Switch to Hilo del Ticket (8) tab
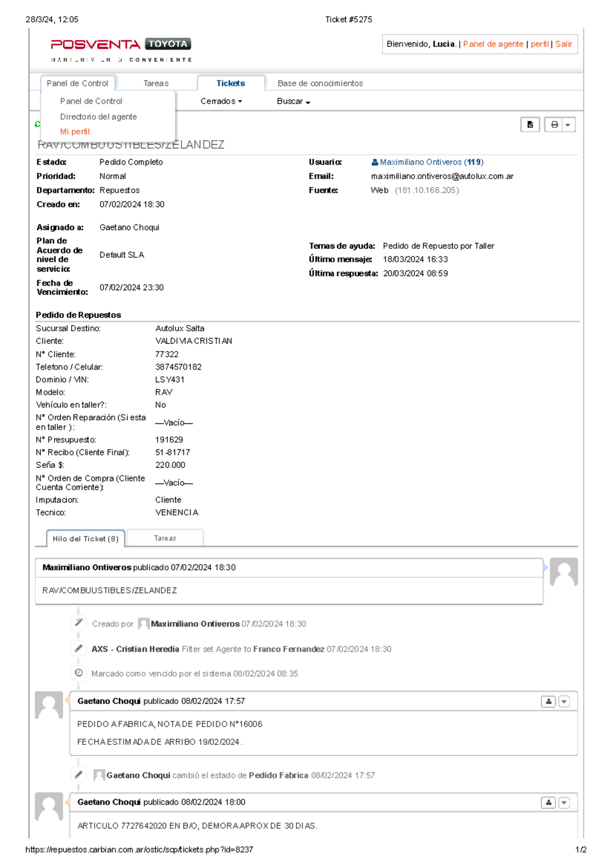Image resolution: width=613 pixels, height=868 pixels. point(85,539)
